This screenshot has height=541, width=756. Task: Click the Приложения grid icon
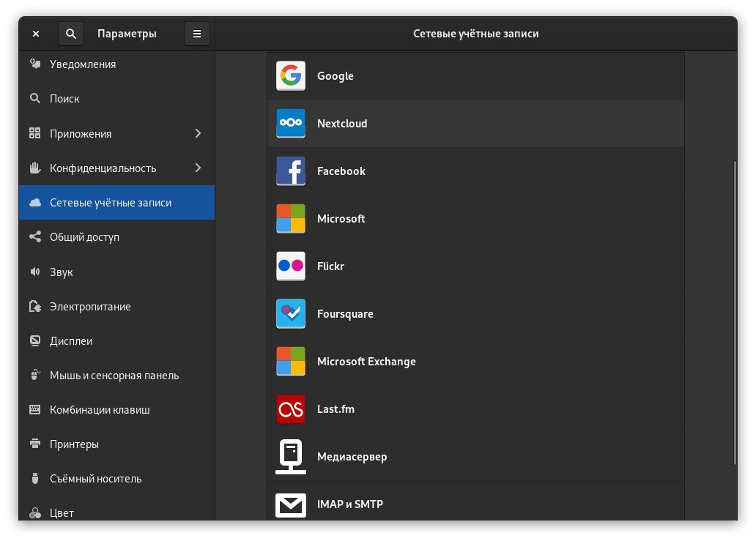tap(34, 133)
